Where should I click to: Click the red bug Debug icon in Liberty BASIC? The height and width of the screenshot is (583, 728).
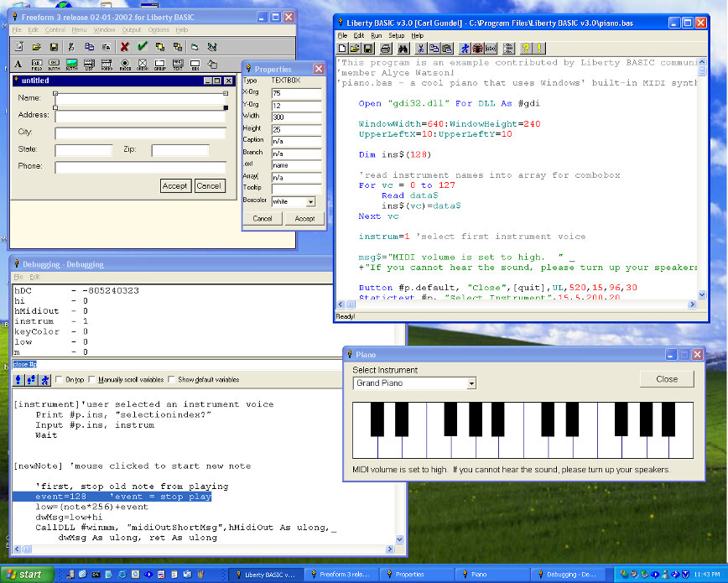tap(478, 49)
